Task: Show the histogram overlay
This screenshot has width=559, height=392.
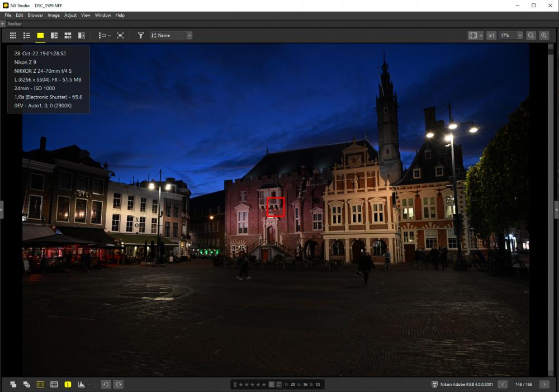Action: (x=81, y=384)
